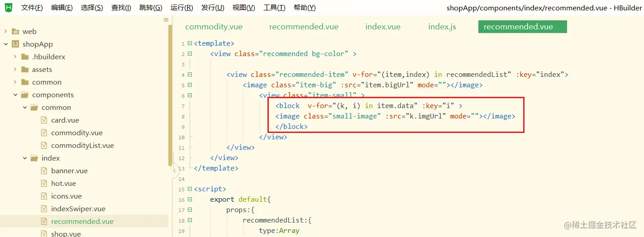This screenshot has width=644, height=237.
Task: Open the 选择(S) menu
Action: click(x=92, y=8)
